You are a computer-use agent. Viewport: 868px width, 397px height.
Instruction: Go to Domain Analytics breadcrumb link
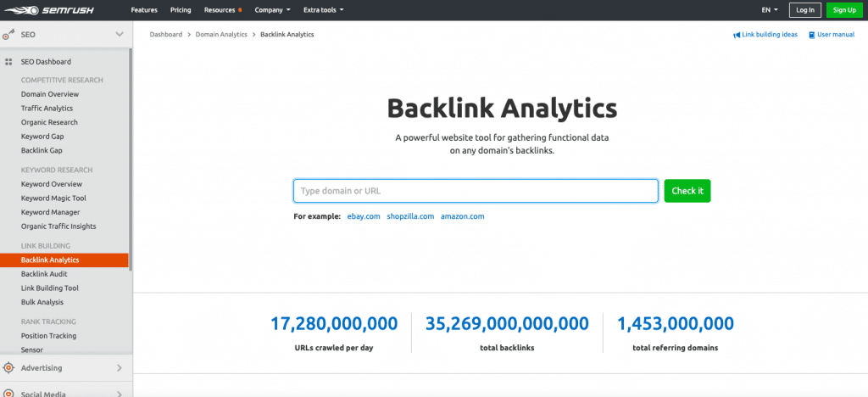[221, 34]
